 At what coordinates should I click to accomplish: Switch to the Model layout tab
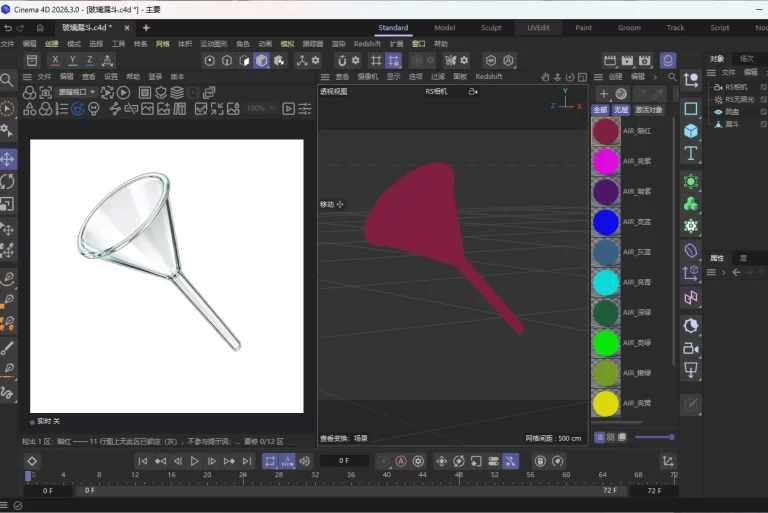tap(444, 28)
